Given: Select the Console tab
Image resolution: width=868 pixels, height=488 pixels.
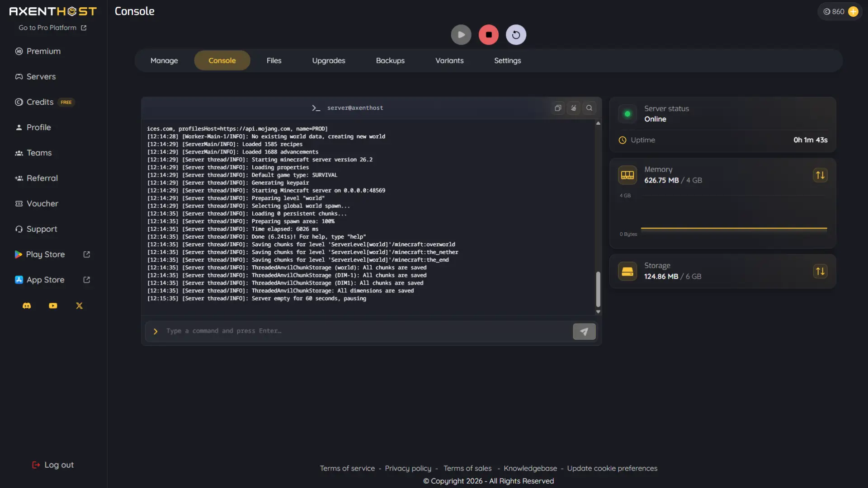Looking at the screenshot, I should click(x=222, y=61).
